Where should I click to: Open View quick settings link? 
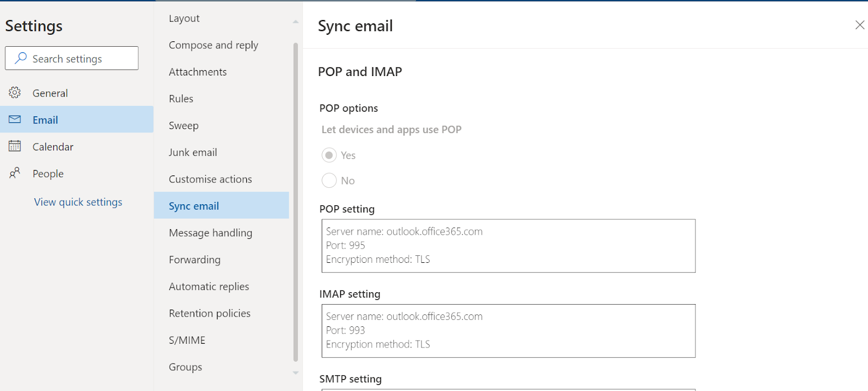(x=78, y=202)
